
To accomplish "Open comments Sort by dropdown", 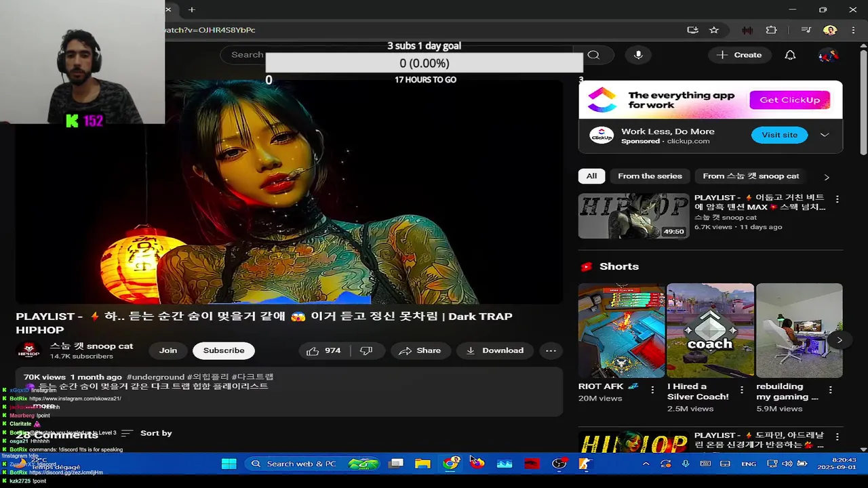I will coord(148,433).
